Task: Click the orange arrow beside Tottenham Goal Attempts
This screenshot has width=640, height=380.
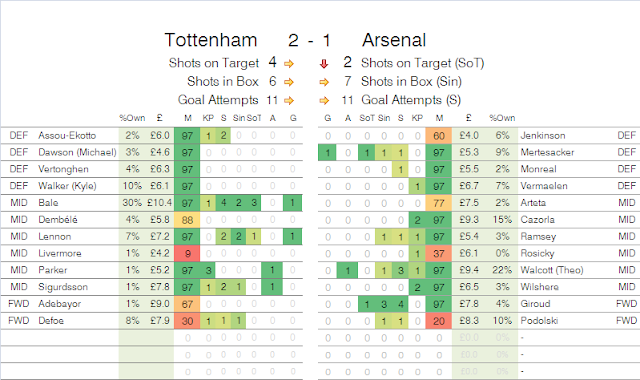Action: pos(289,100)
